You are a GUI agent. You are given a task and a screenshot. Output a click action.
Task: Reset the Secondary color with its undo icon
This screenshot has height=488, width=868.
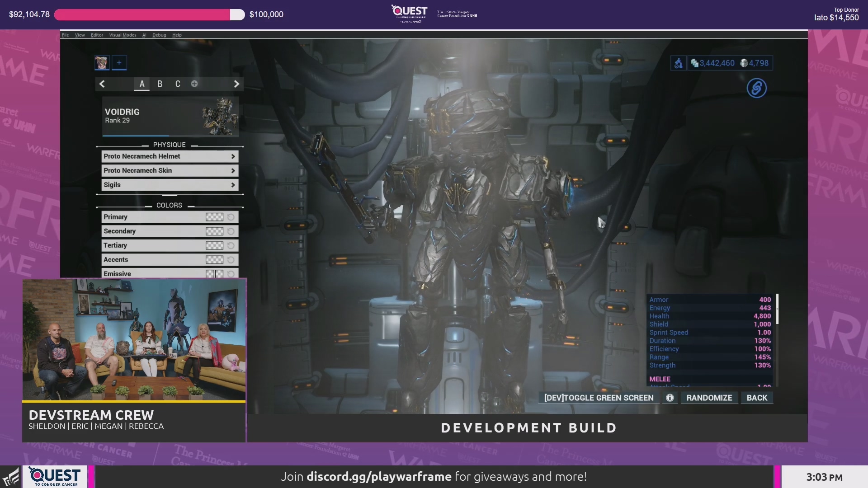point(231,231)
